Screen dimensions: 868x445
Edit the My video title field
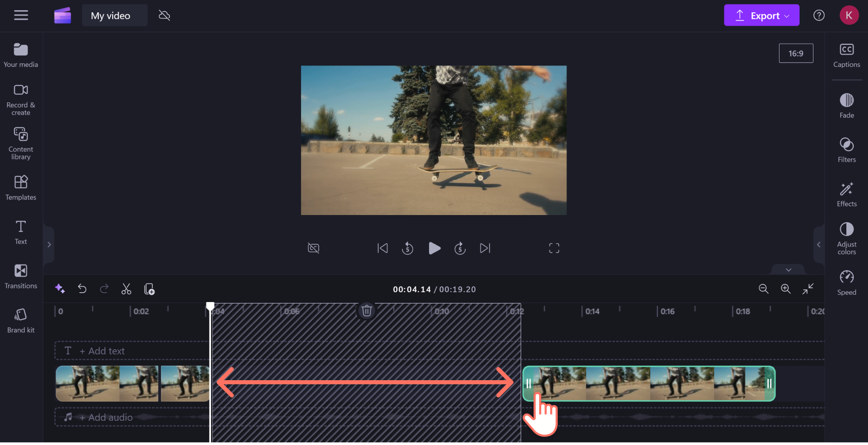pyautogui.click(x=115, y=15)
